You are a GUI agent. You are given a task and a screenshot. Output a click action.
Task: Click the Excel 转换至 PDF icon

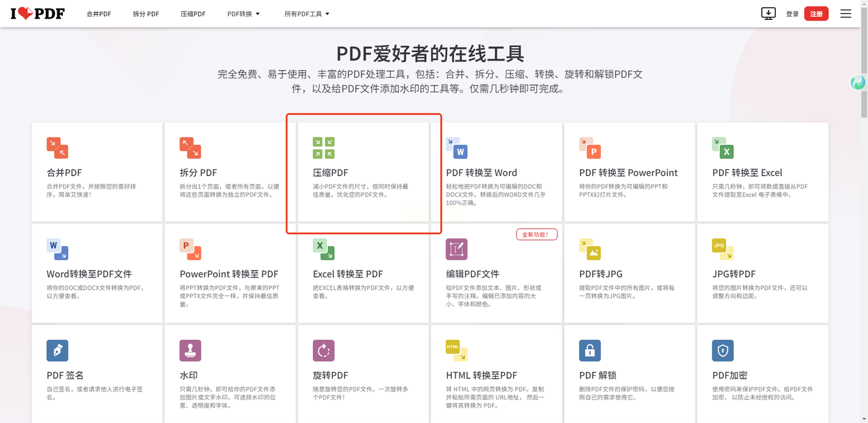324,249
